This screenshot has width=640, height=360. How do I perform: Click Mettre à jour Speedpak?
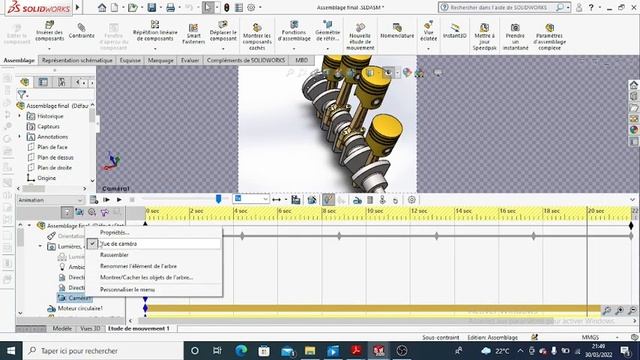484,37
